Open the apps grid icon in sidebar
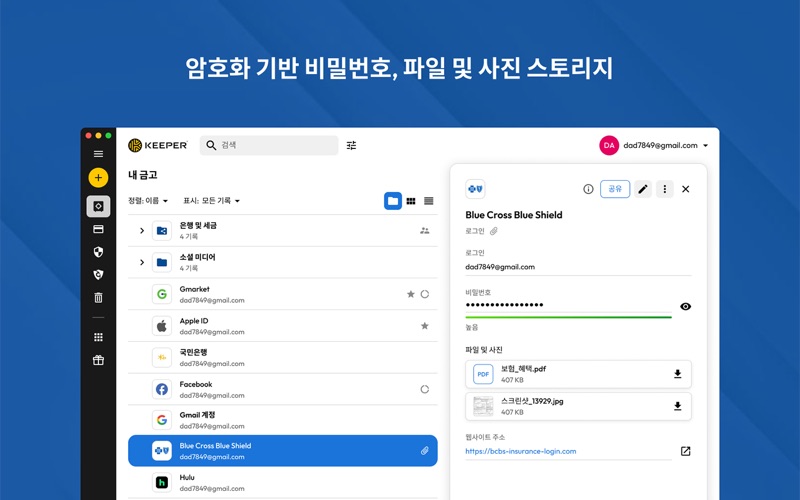800x500 pixels. 98,337
